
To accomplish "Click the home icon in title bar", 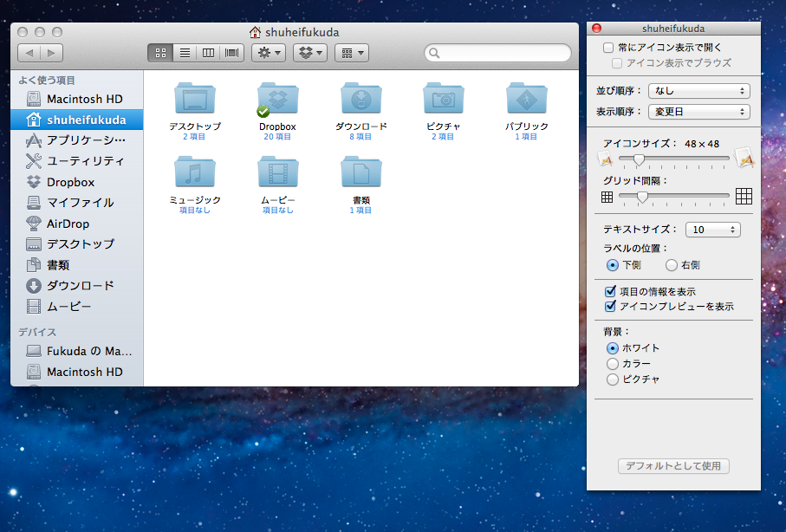I will (x=255, y=33).
